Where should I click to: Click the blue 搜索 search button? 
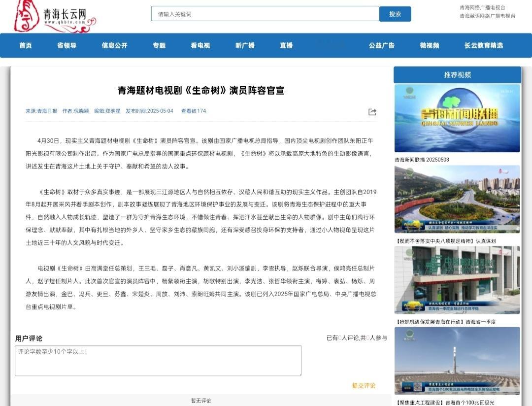395,14
